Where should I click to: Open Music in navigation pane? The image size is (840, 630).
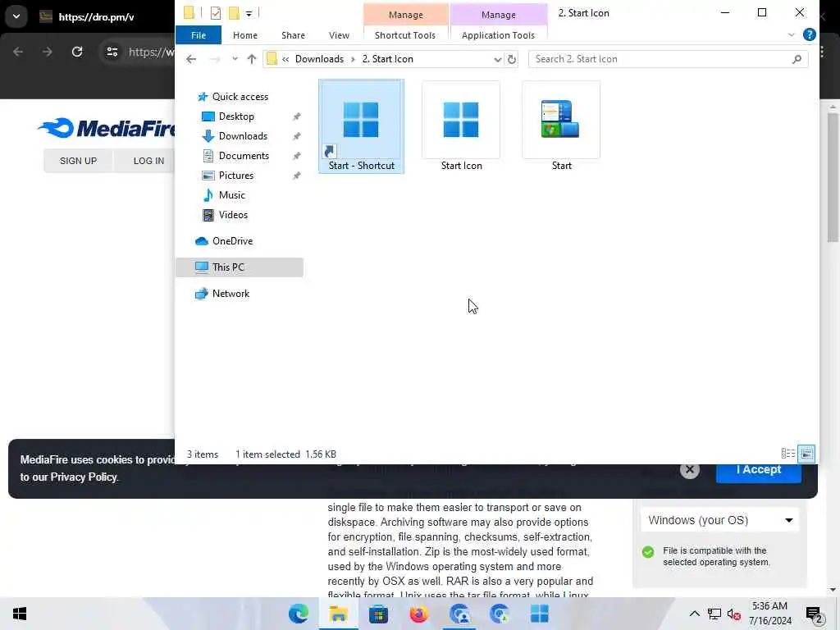[231, 195]
